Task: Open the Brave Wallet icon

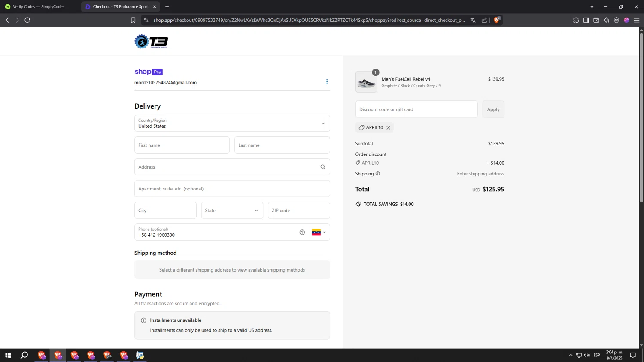Action: (596, 20)
